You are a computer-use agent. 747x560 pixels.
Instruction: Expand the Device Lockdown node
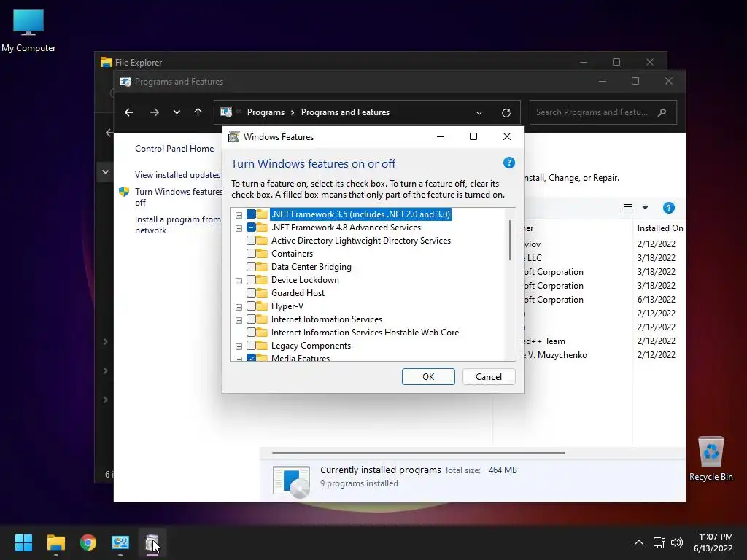[x=239, y=281]
